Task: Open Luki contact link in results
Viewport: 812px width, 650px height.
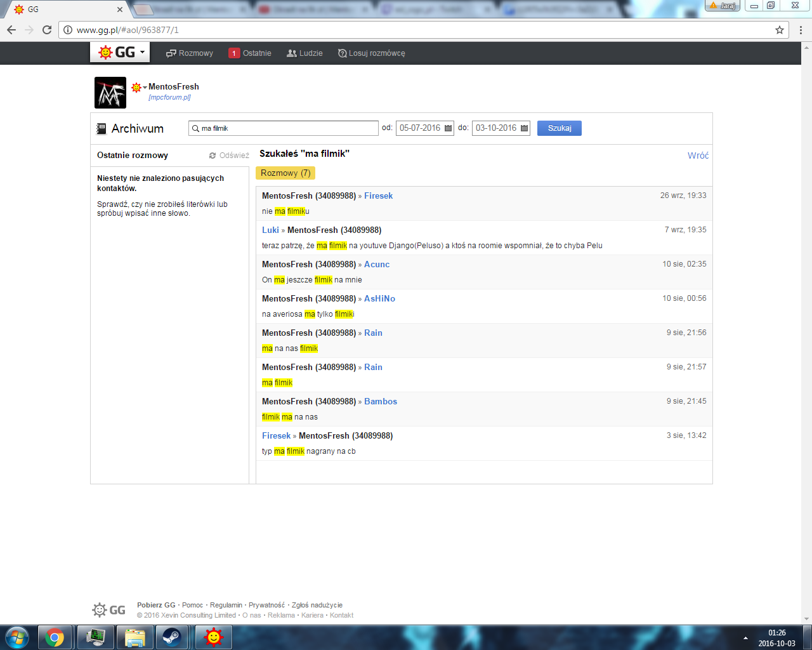Action: (270, 230)
